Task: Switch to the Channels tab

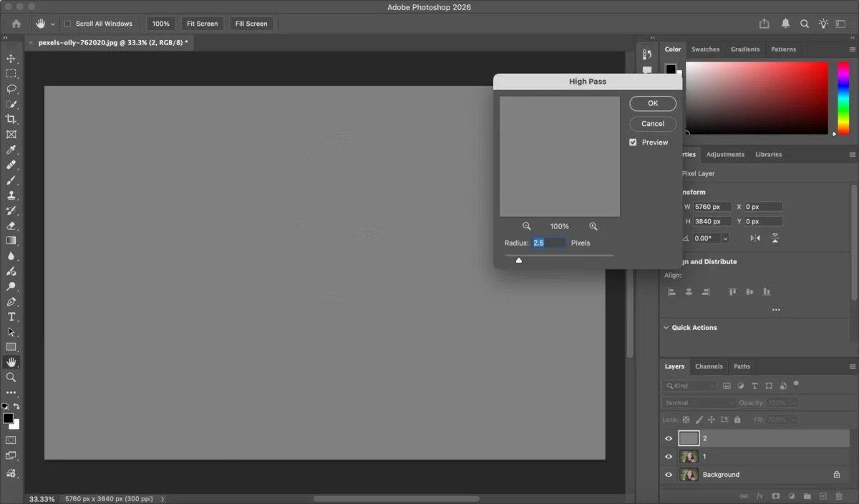Action: point(709,367)
